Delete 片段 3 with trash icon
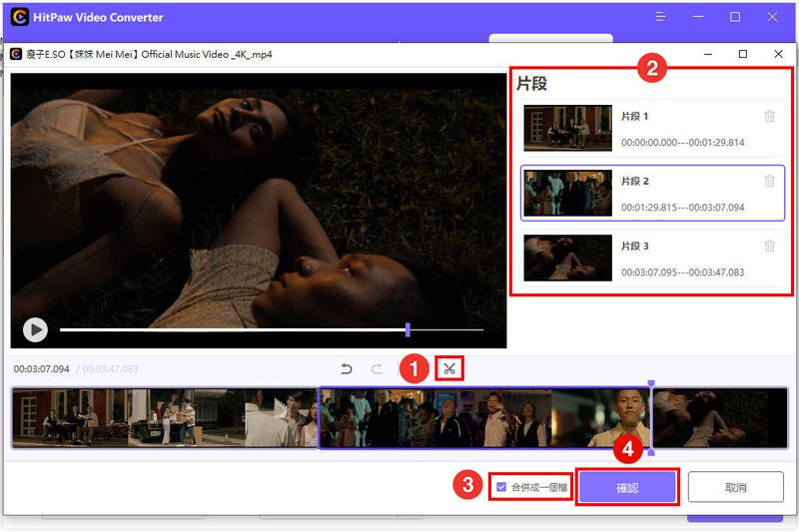 (x=769, y=246)
